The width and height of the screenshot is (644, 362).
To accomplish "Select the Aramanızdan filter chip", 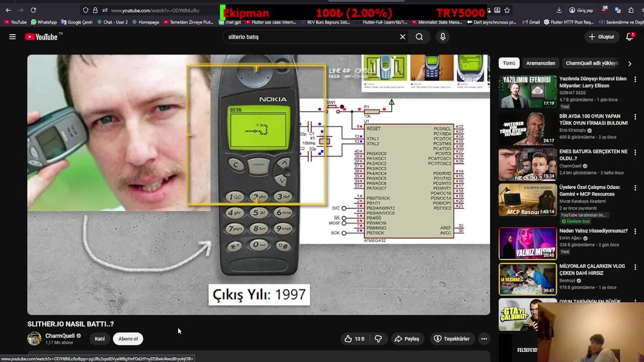I will 540,63.
